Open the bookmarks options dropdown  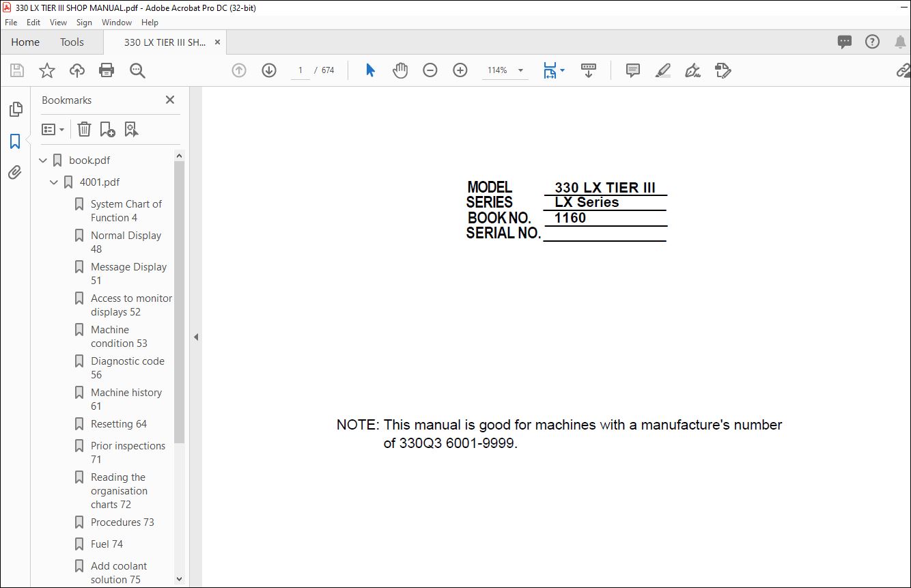tap(53, 129)
